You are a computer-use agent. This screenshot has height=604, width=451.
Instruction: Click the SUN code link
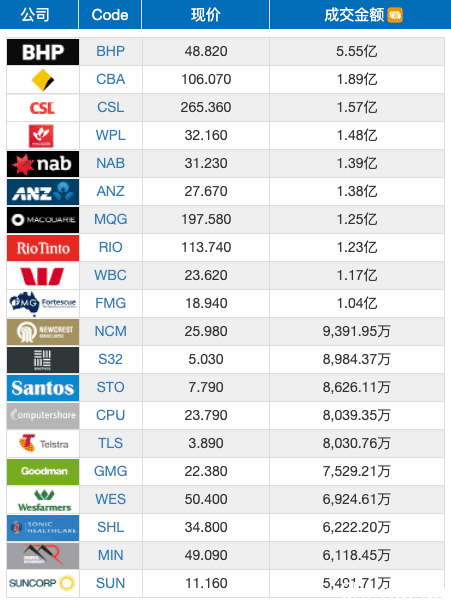click(111, 584)
